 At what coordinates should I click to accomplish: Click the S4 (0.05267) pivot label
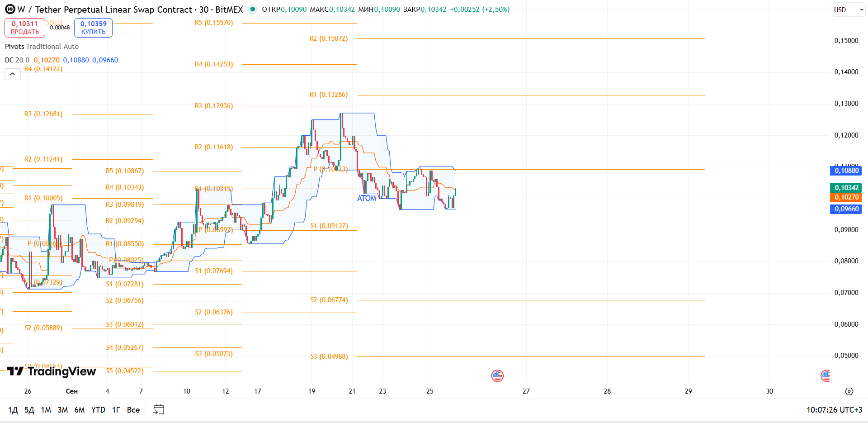(125, 347)
